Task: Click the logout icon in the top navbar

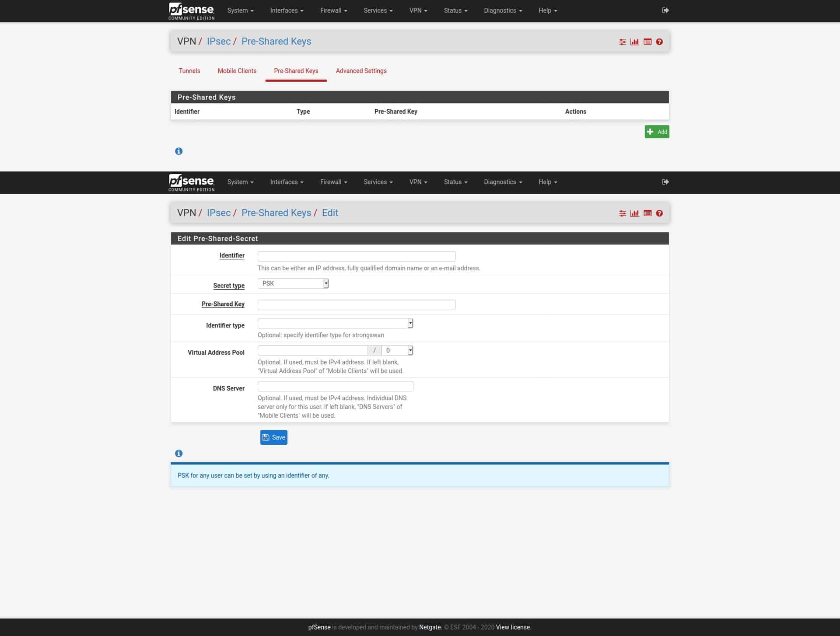Action: coord(665,10)
